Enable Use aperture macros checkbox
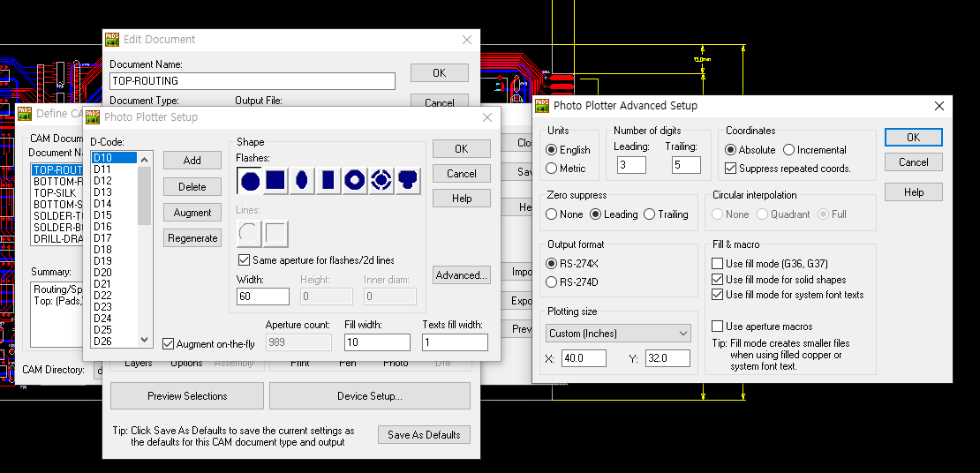This screenshot has height=473, width=980. coord(718,327)
